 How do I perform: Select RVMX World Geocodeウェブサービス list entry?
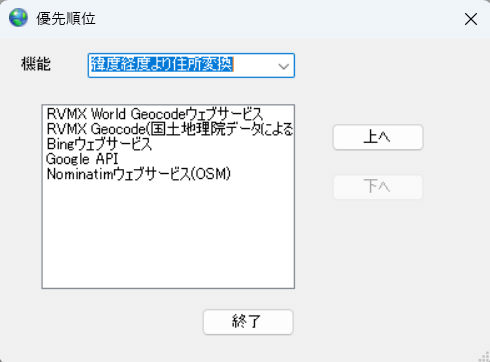[168, 114]
